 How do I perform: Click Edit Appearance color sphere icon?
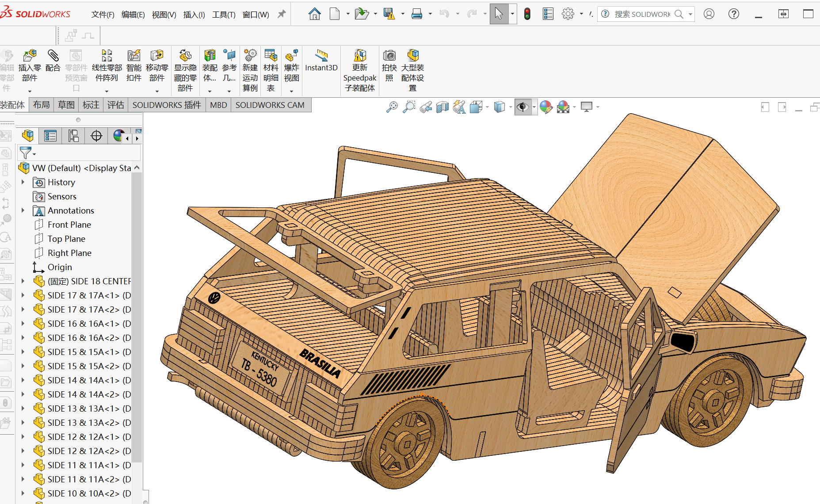click(x=546, y=107)
